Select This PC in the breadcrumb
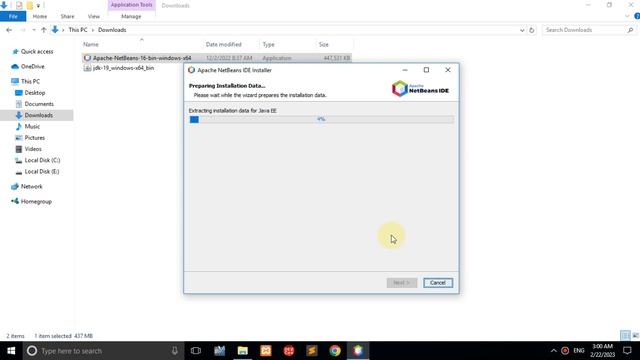640x360 pixels. (78, 30)
